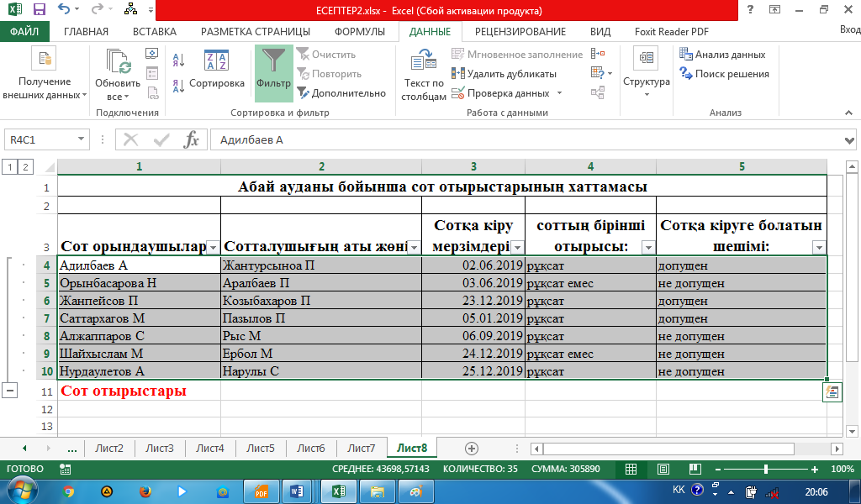
Task: Open Excel Help question mark
Action: (x=750, y=9)
